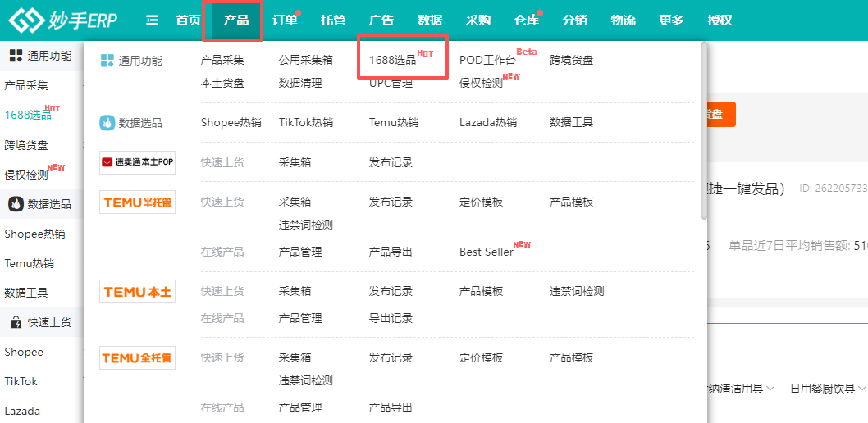Click the 妙手ERP logo
The height and width of the screenshot is (423, 868).
pos(62,20)
